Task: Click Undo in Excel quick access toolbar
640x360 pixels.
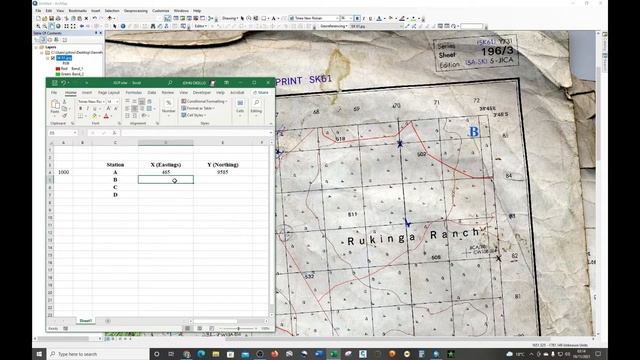Action: click(x=63, y=83)
